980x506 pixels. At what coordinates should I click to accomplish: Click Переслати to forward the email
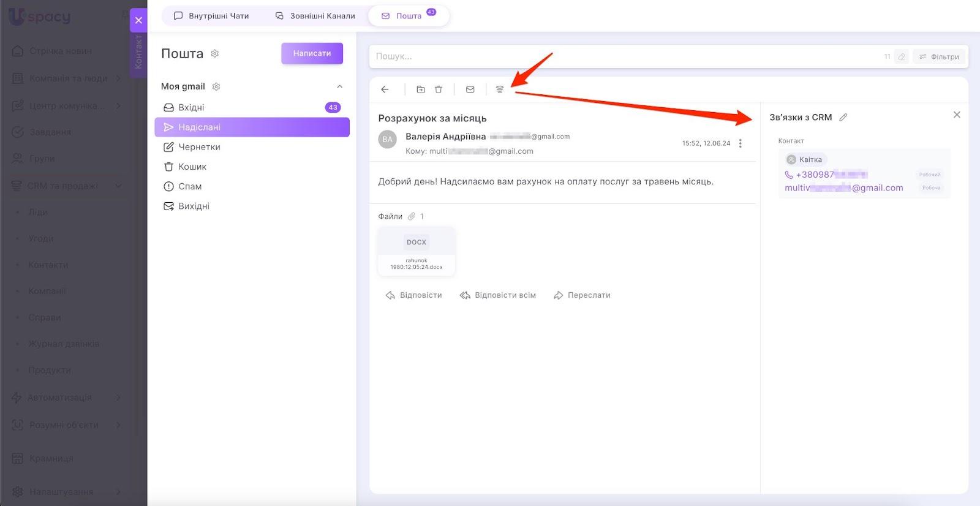pyautogui.click(x=582, y=295)
